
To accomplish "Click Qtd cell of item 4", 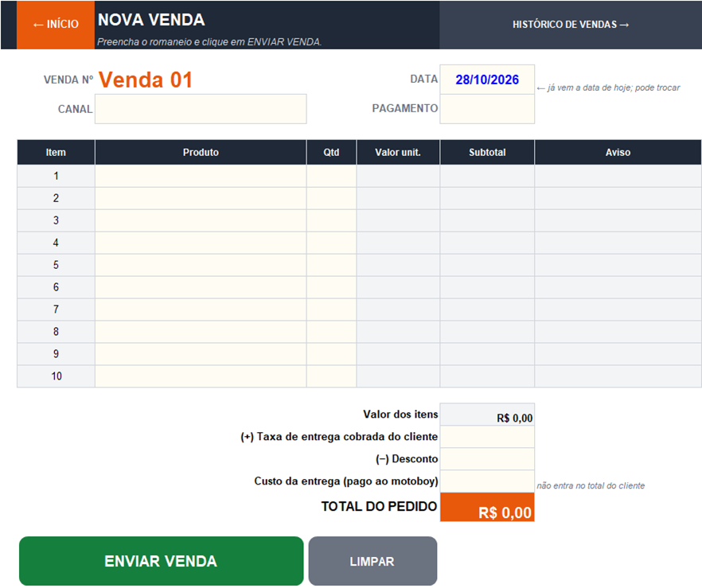I will (331, 243).
